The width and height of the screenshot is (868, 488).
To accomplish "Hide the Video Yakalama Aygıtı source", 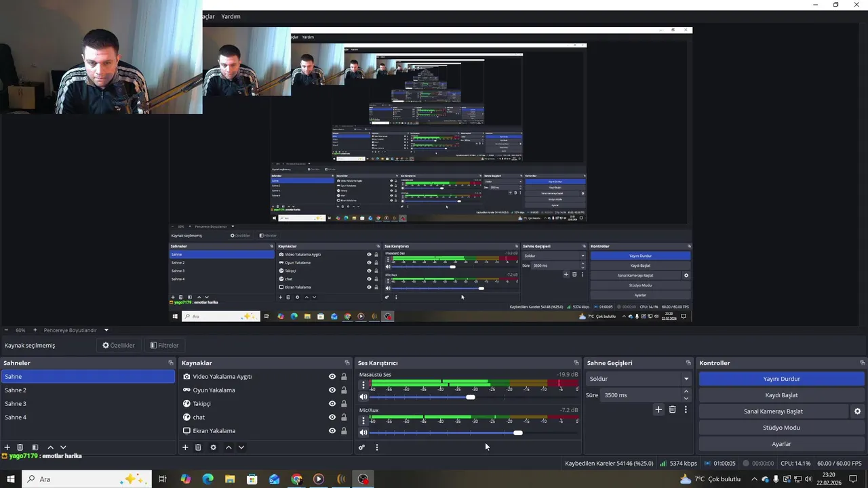I will coord(332,377).
